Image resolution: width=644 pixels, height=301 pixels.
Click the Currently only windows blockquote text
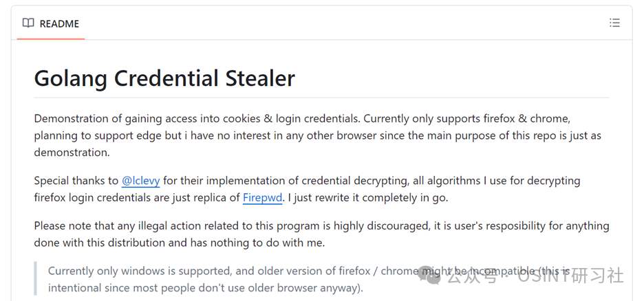(309, 279)
